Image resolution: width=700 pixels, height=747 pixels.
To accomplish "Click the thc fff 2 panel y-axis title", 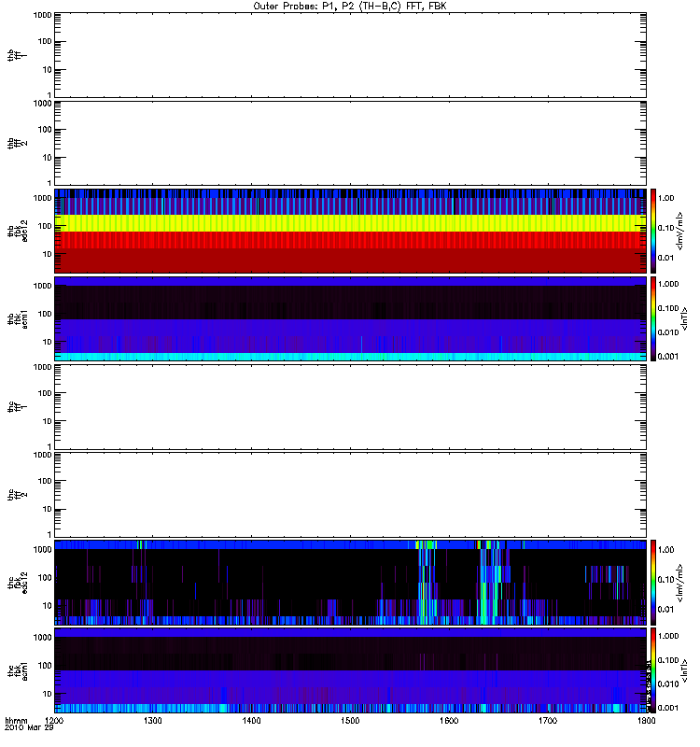I will click(x=17, y=495).
